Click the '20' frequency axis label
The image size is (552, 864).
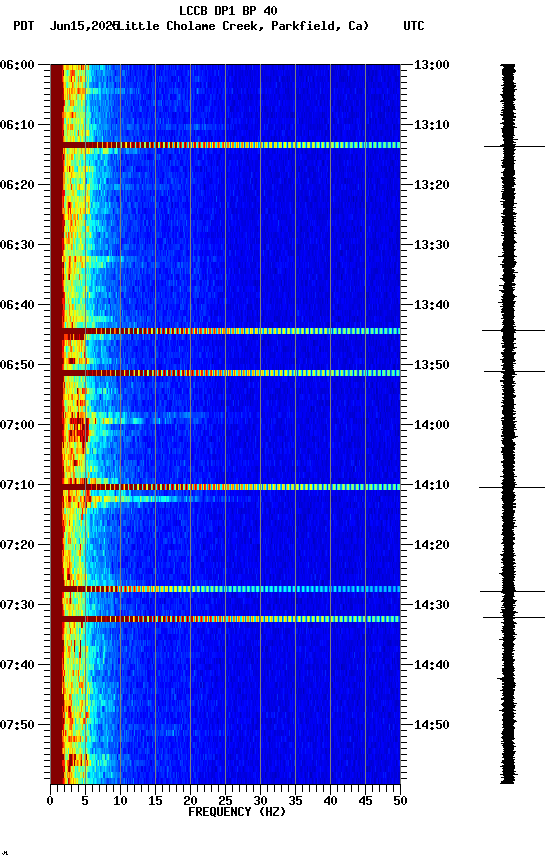[x=190, y=802]
